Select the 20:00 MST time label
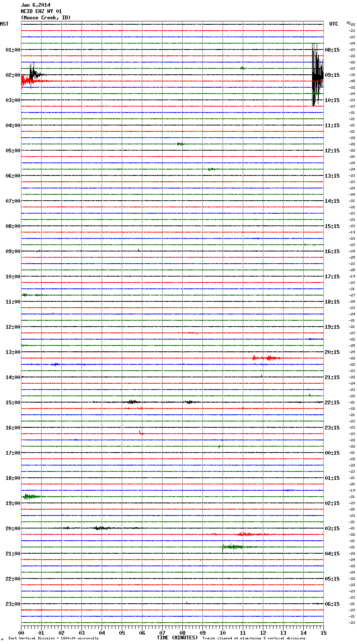Image resolution: width=357 pixels, height=644 pixels. pyautogui.click(x=13, y=528)
